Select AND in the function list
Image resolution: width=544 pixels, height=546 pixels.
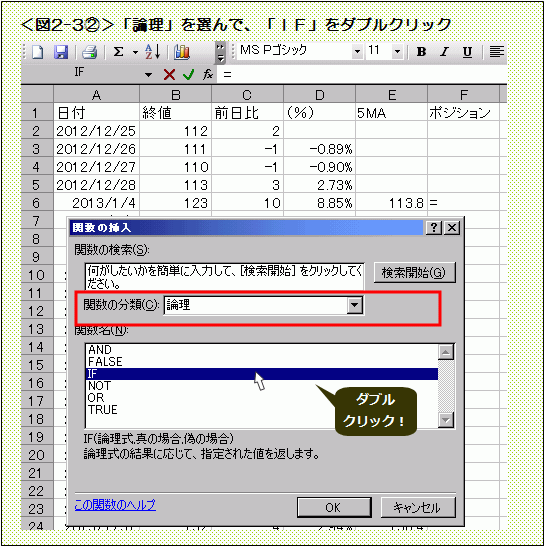[262, 350]
